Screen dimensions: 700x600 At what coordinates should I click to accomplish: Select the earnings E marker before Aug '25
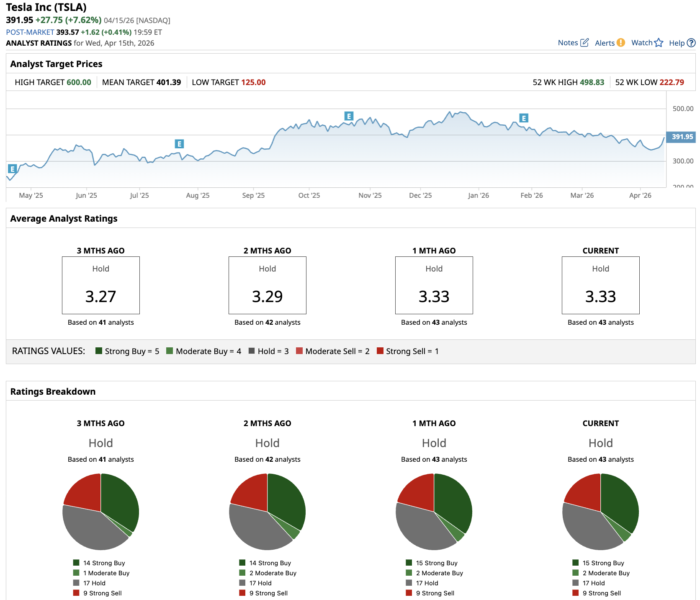(x=179, y=144)
